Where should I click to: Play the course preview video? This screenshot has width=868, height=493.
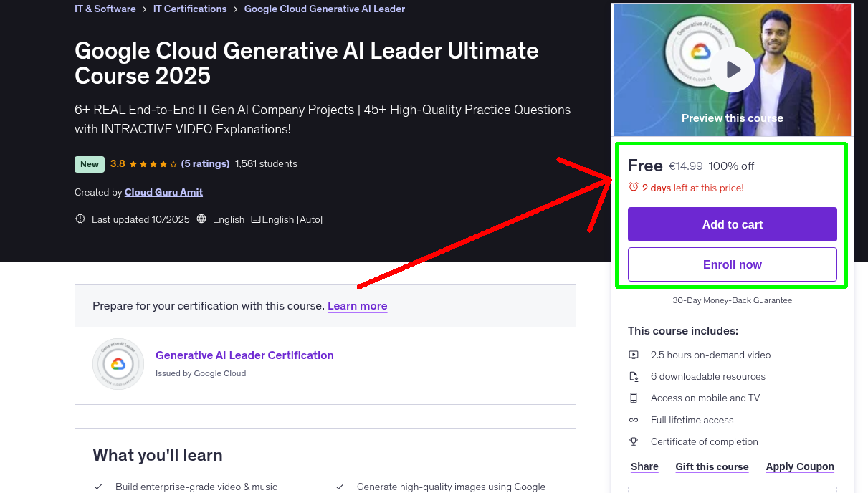coord(733,70)
